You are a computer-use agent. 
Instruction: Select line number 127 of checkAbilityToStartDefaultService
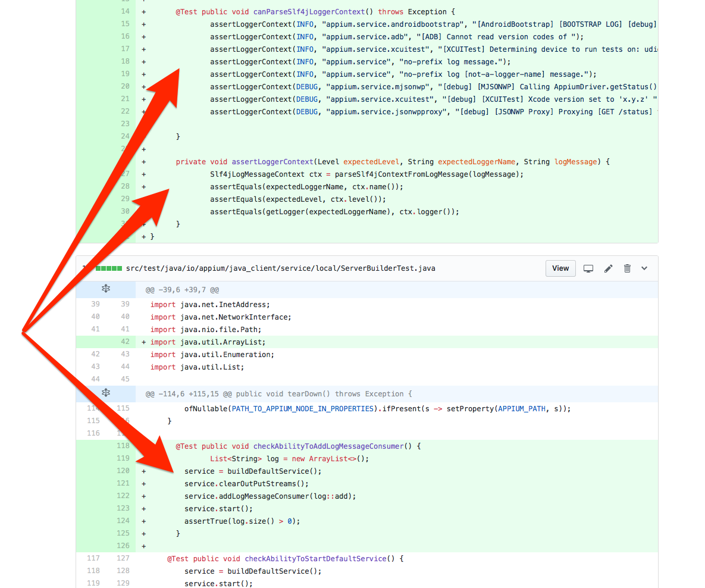click(x=123, y=558)
